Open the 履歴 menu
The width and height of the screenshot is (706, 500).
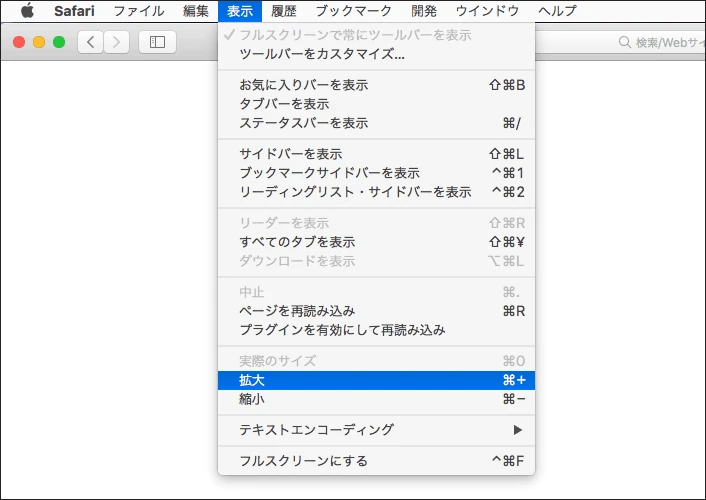coord(284,11)
